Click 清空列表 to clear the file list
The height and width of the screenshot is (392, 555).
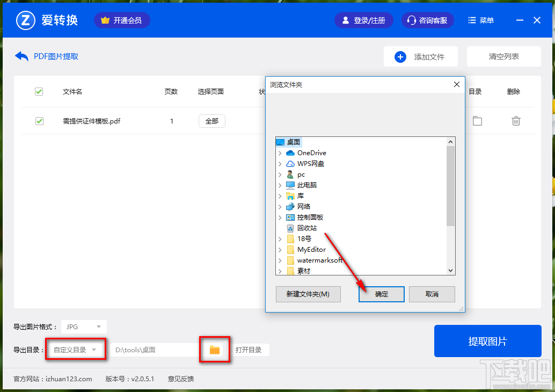point(503,56)
